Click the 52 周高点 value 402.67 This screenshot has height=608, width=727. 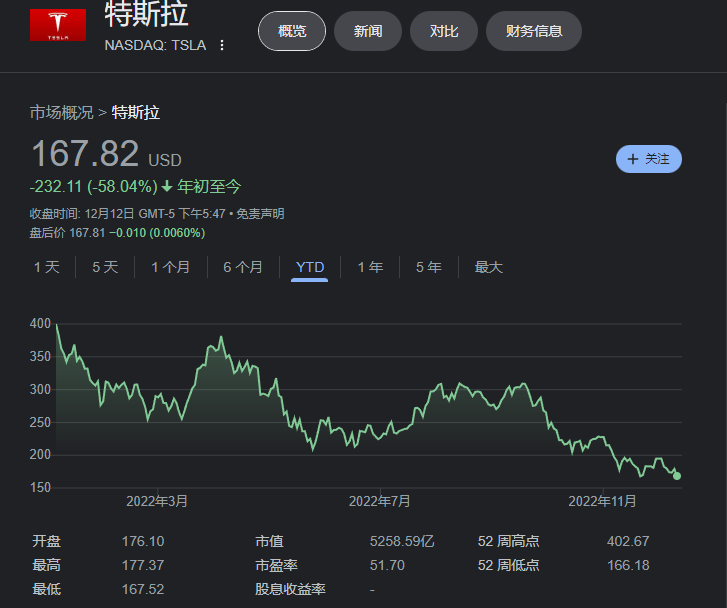[x=628, y=541]
